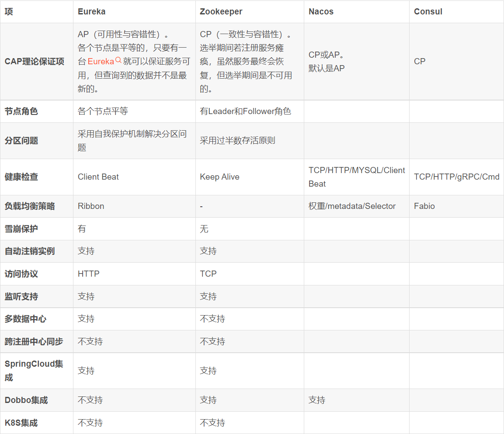
Task: Click the 跨注册中心同步 row label
Action: [34, 341]
